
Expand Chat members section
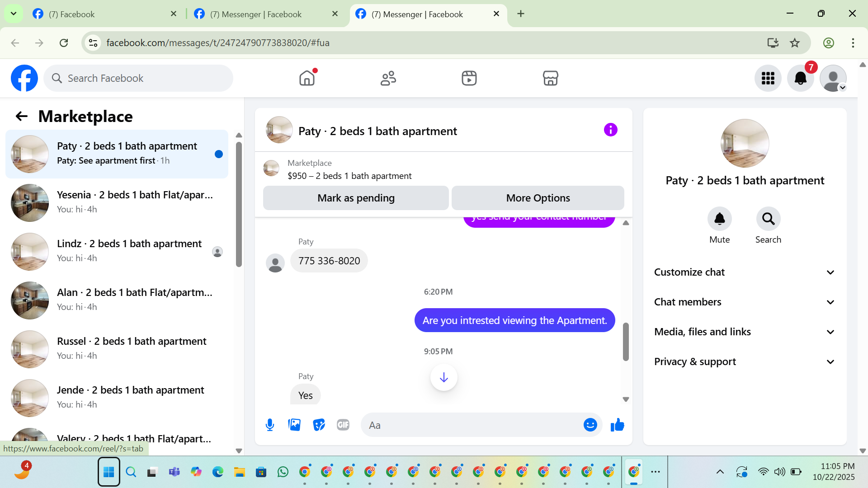(x=744, y=302)
